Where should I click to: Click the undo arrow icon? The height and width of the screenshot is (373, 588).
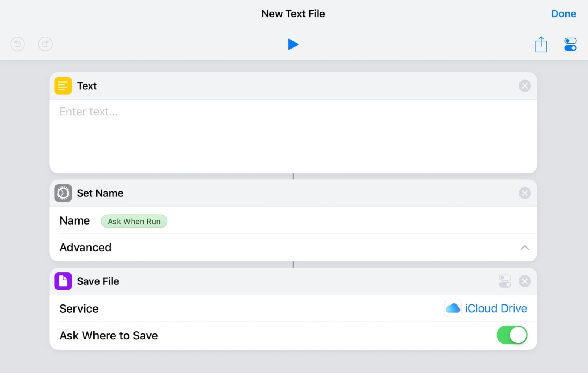tap(17, 44)
